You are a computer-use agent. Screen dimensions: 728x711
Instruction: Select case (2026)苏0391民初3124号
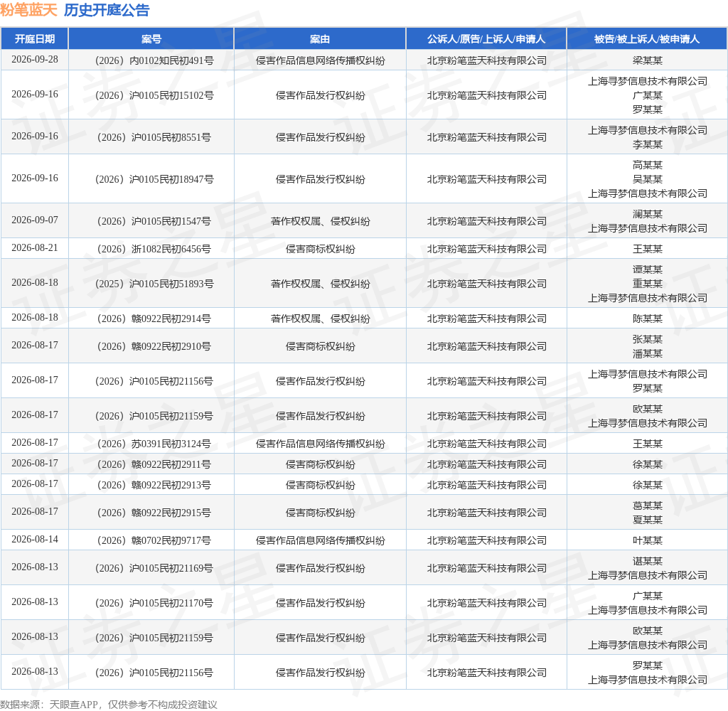click(x=154, y=444)
